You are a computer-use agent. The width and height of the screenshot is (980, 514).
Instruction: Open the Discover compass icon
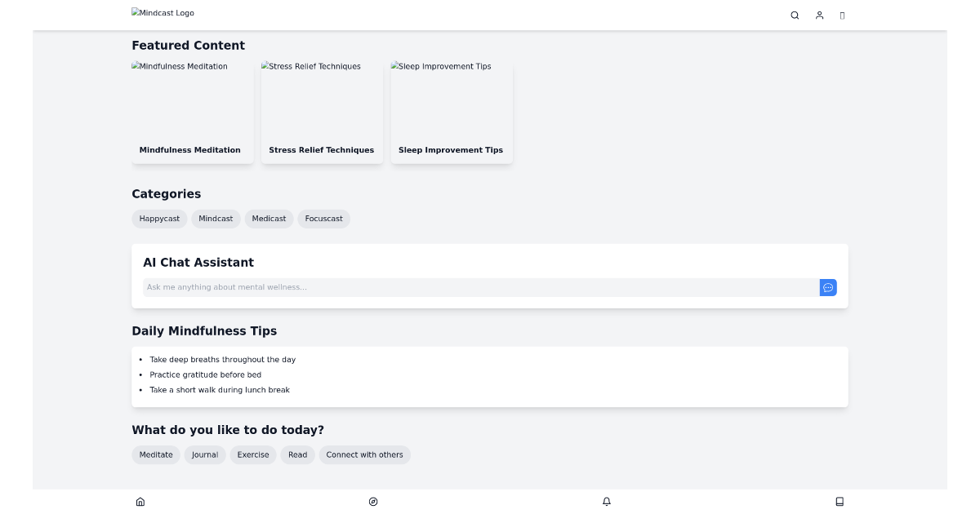click(x=373, y=501)
